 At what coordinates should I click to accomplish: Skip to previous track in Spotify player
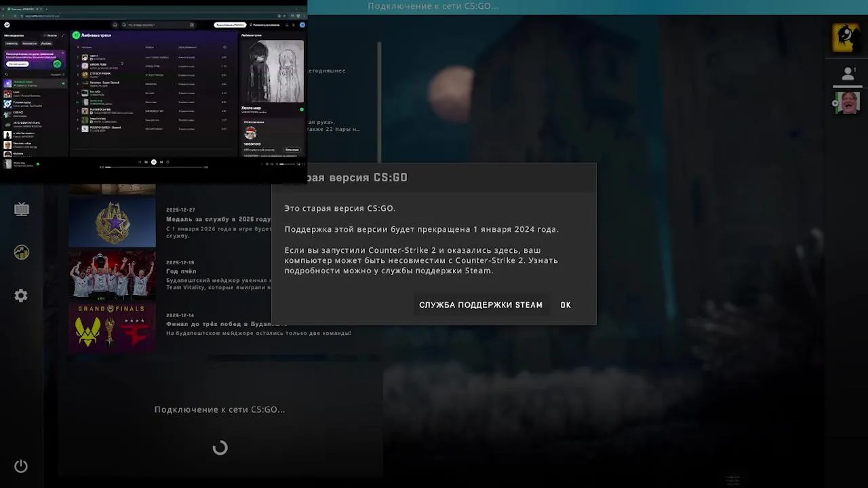pyautogui.click(x=146, y=162)
